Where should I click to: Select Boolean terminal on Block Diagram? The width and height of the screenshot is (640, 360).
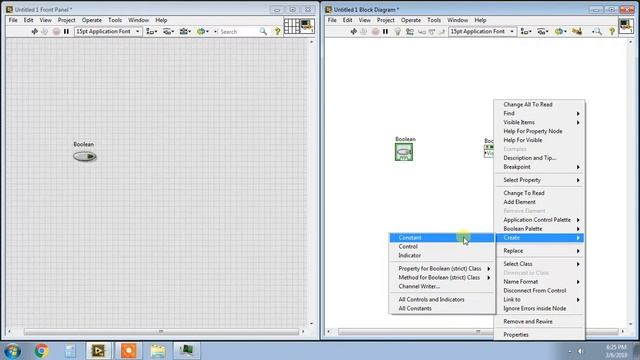404,152
